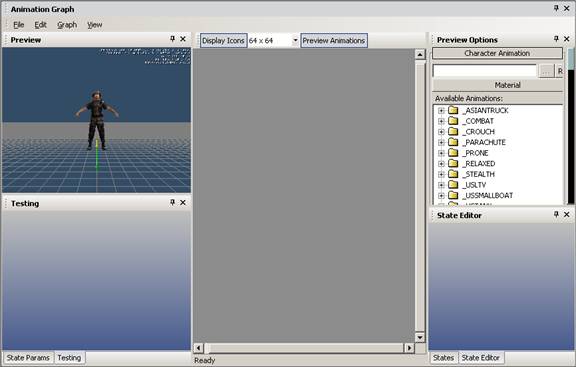This screenshot has height=367, width=576.
Task: Switch to the State Editor tab
Action: (x=480, y=357)
